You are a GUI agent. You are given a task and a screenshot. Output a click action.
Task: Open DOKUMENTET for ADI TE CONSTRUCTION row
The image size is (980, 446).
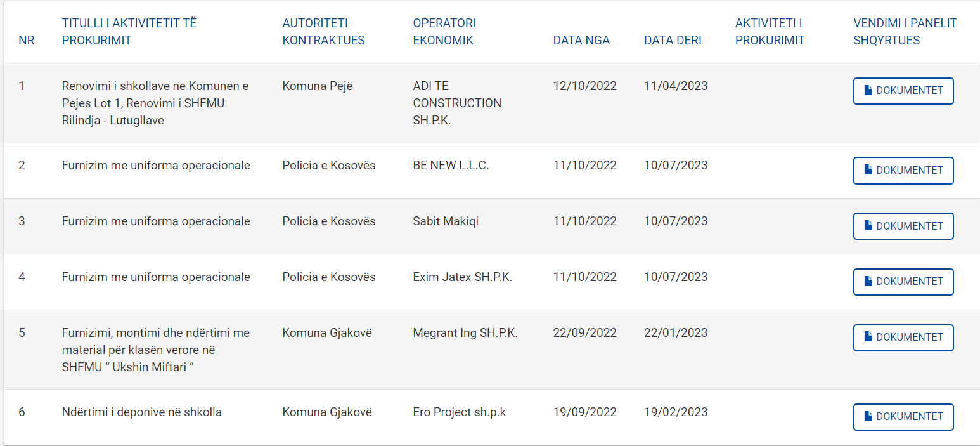pos(903,91)
